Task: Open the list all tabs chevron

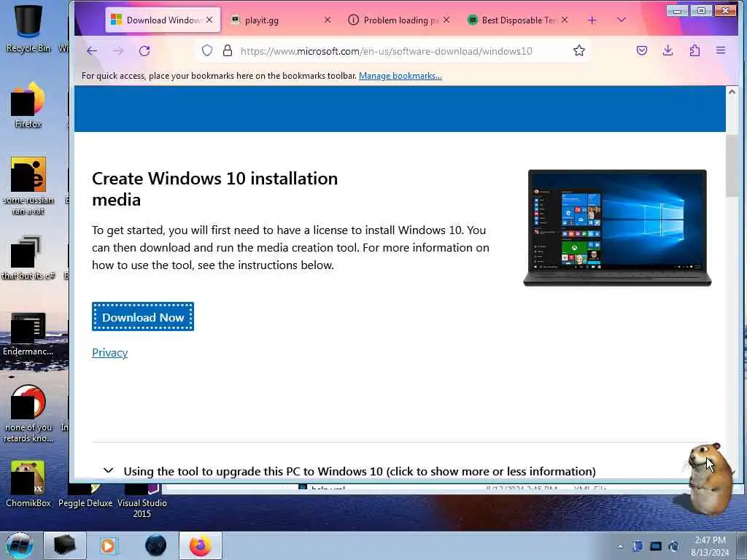Action: coord(622,20)
